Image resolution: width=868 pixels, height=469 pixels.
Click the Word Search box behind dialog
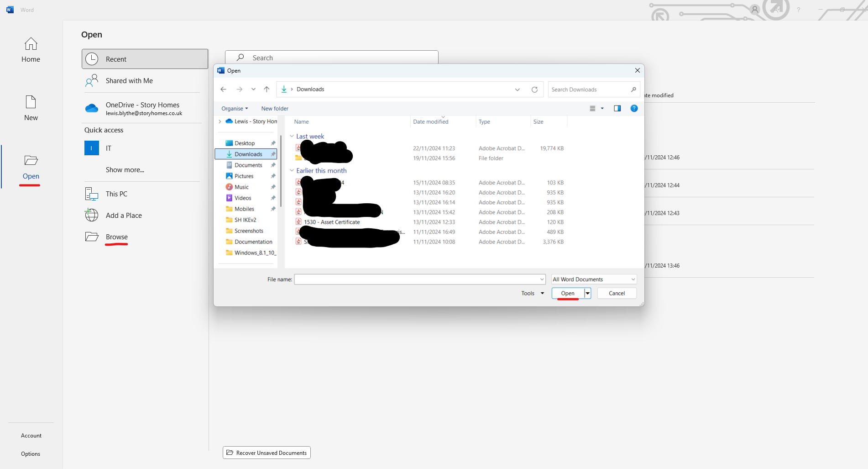coord(332,58)
